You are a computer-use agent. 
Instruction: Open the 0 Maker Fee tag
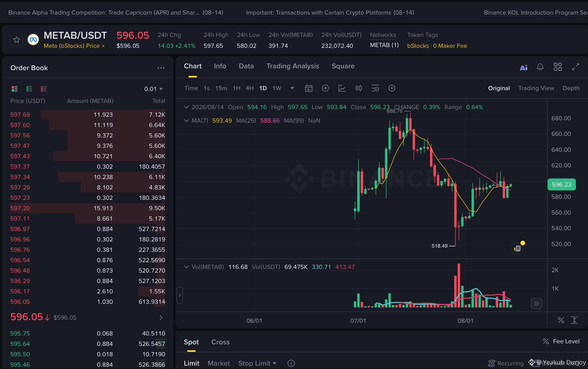click(x=450, y=46)
